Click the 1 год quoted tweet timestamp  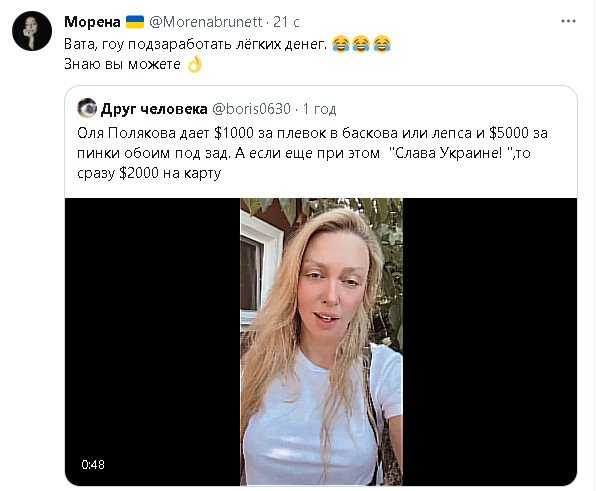(319, 109)
